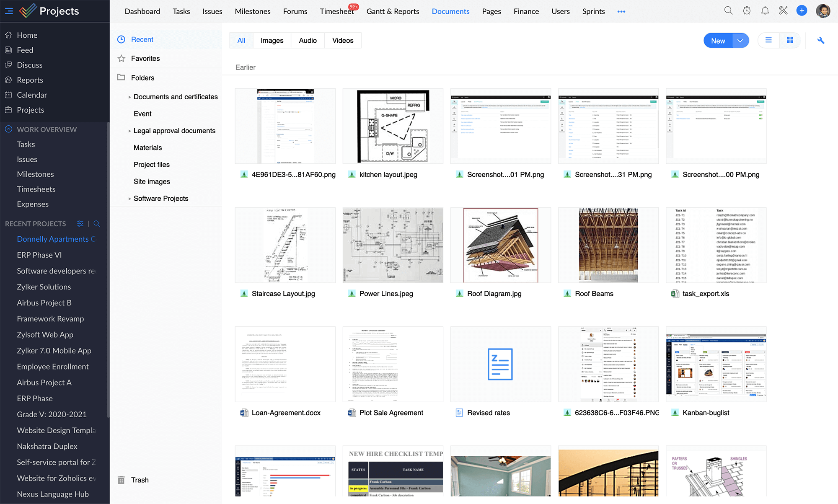
Task: Click the filter icon next to Recent Projects
Action: click(x=80, y=224)
